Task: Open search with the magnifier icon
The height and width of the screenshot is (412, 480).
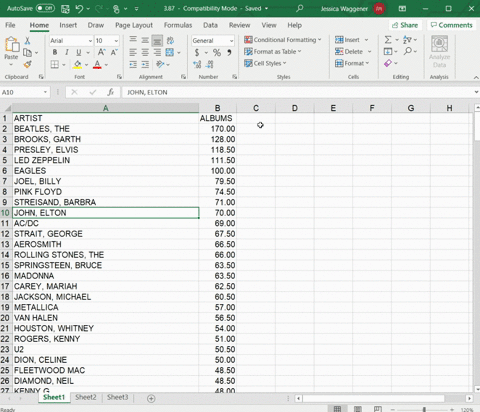Action: [x=300, y=8]
